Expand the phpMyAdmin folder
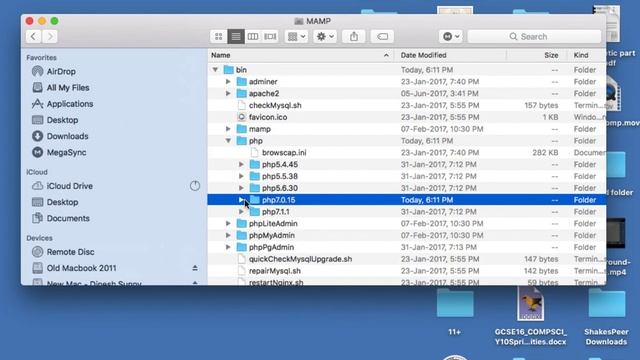Screen dimensions: 640x360 tap(228, 236)
